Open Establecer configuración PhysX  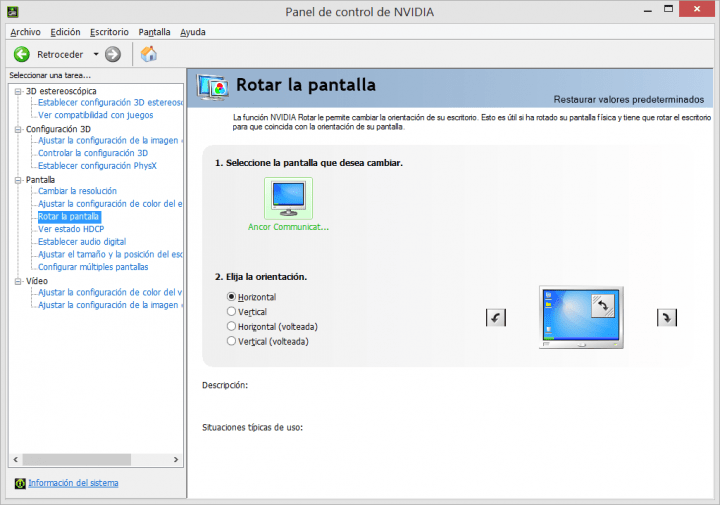tap(97, 166)
